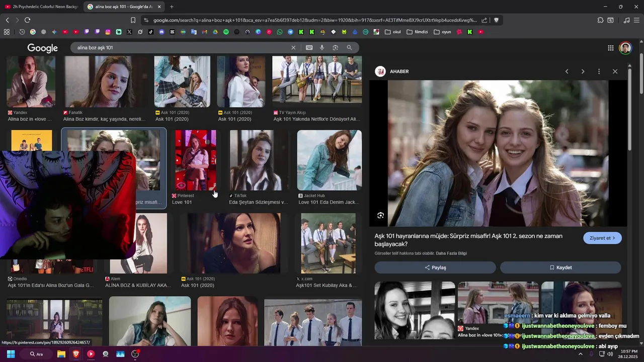The height and width of the screenshot is (362, 644).
Task: Open the Gmail bookmark icon
Action: (x=204, y=32)
